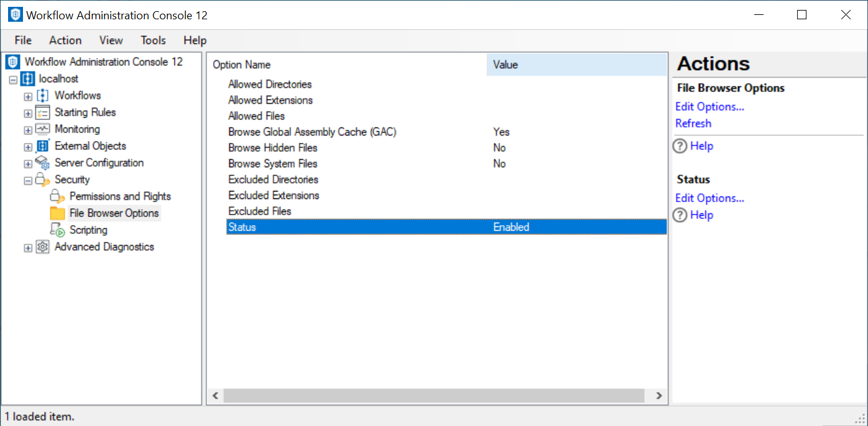Click the Value column header
Image resolution: width=868 pixels, height=426 pixels.
(576, 65)
